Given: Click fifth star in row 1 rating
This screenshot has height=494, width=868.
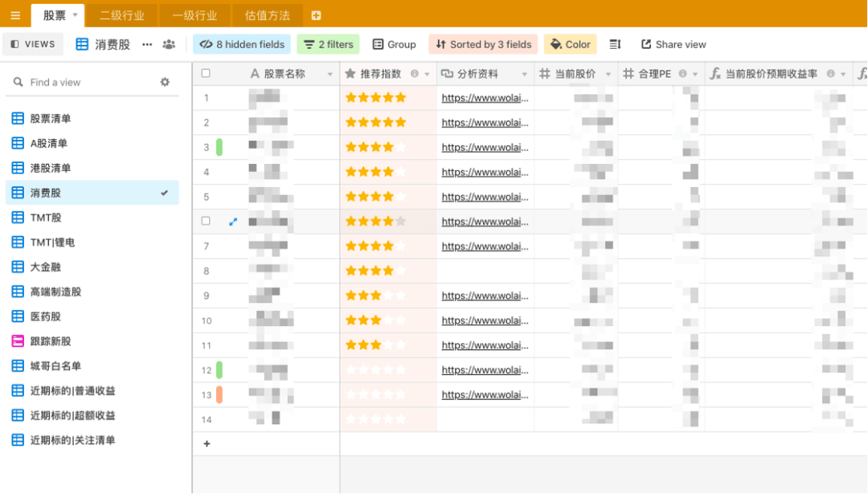Looking at the screenshot, I should click(401, 97).
